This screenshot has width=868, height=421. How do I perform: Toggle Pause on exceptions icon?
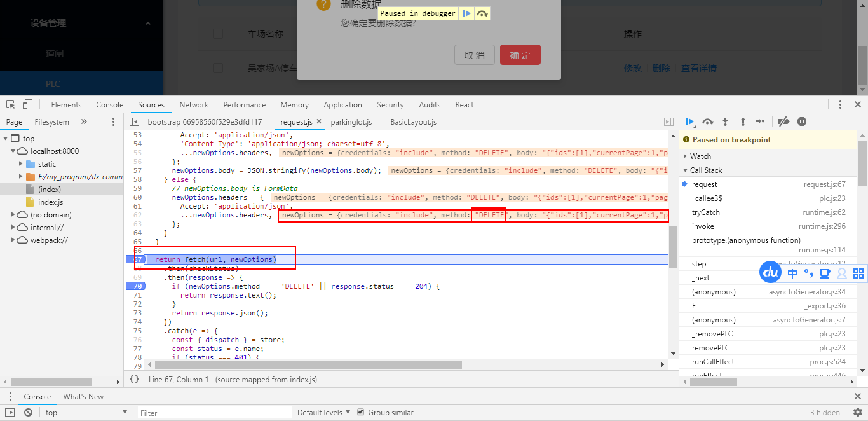(802, 121)
